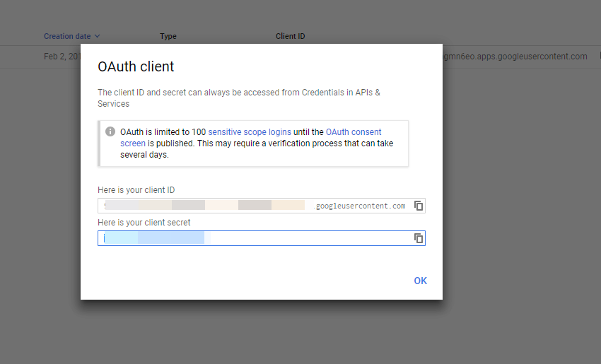Copy the client ID to clipboard
601x364 pixels.
click(419, 206)
